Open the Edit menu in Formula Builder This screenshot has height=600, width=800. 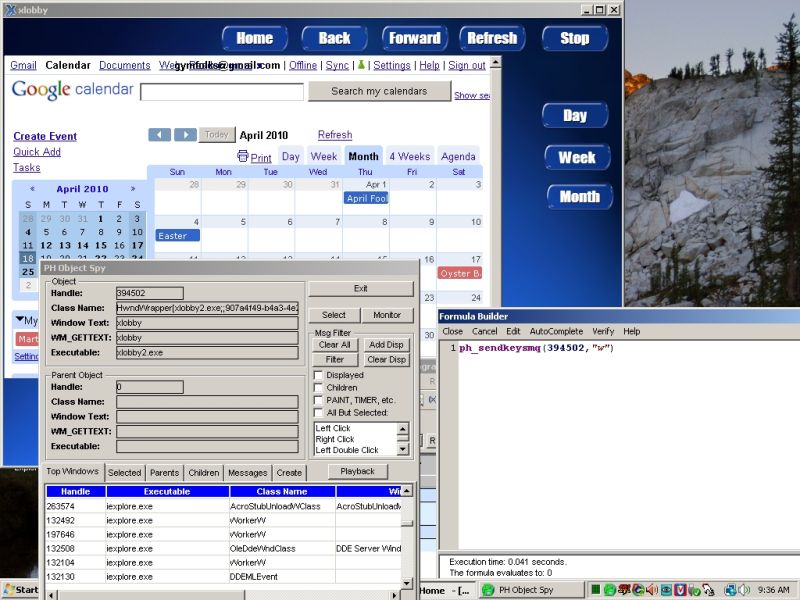pyautogui.click(x=513, y=331)
